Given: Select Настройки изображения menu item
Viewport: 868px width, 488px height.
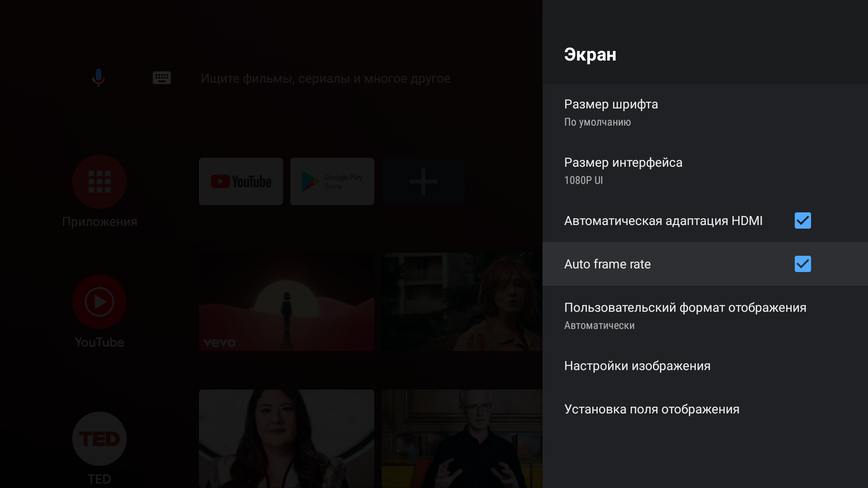Looking at the screenshot, I should pyautogui.click(x=637, y=365).
